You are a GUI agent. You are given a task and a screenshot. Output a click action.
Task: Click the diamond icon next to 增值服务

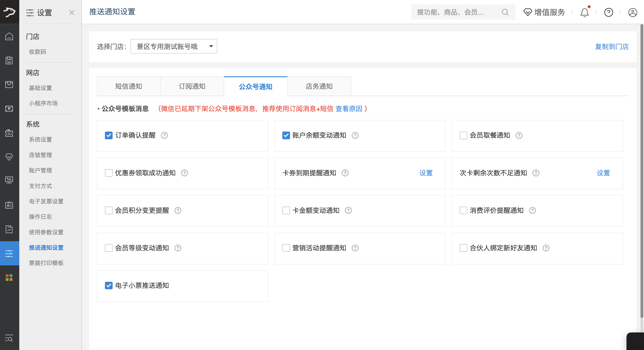click(x=528, y=12)
